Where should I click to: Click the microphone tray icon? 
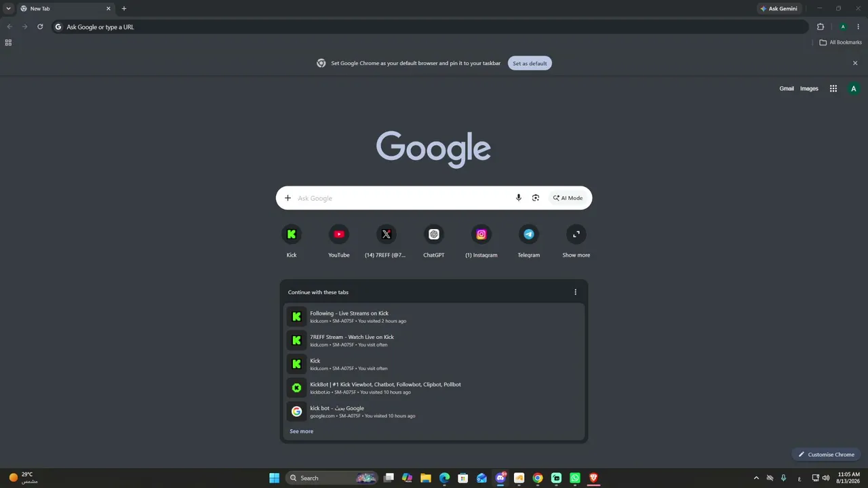[784, 478]
